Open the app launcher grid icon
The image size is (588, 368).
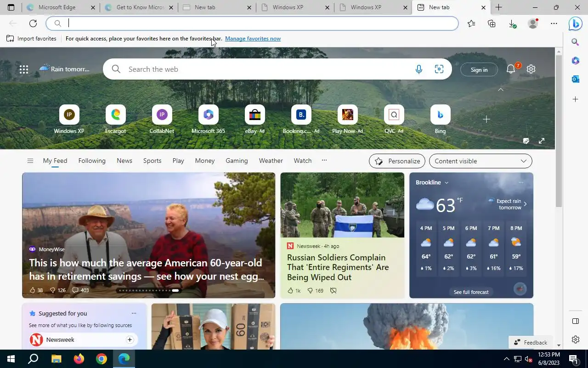[x=24, y=69]
